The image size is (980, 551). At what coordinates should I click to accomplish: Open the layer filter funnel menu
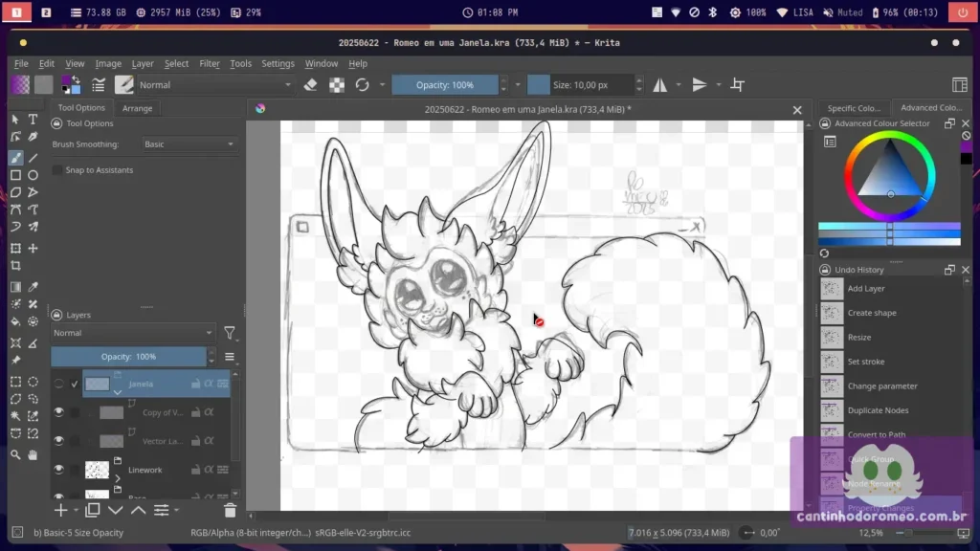click(230, 333)
